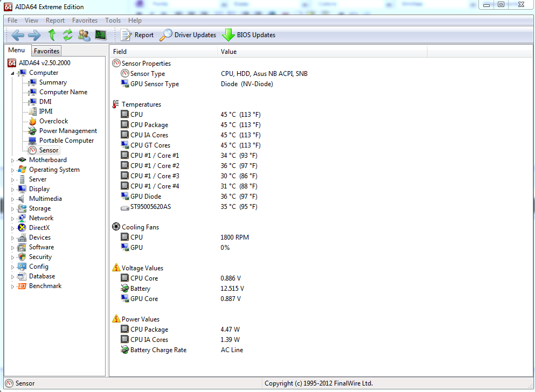Open the Tools menu
535x392 pixels.
click(113, 20)
